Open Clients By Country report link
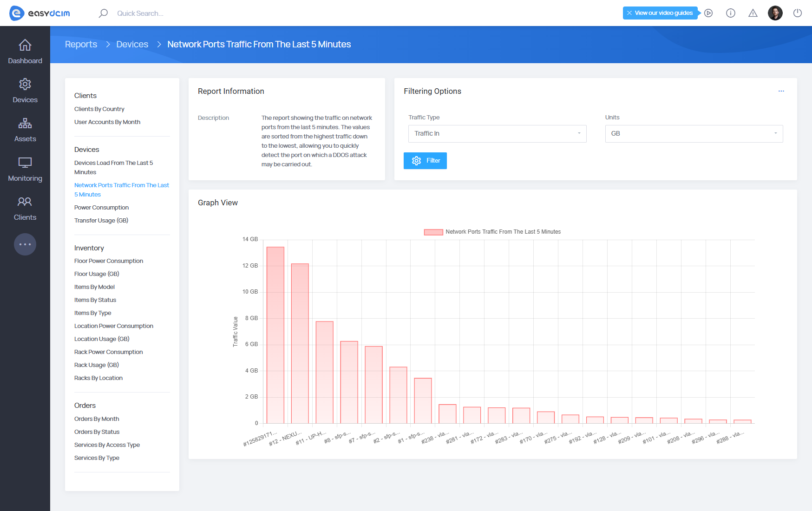The height and width of the screenshot is (511, 812). tap(99, 109)
